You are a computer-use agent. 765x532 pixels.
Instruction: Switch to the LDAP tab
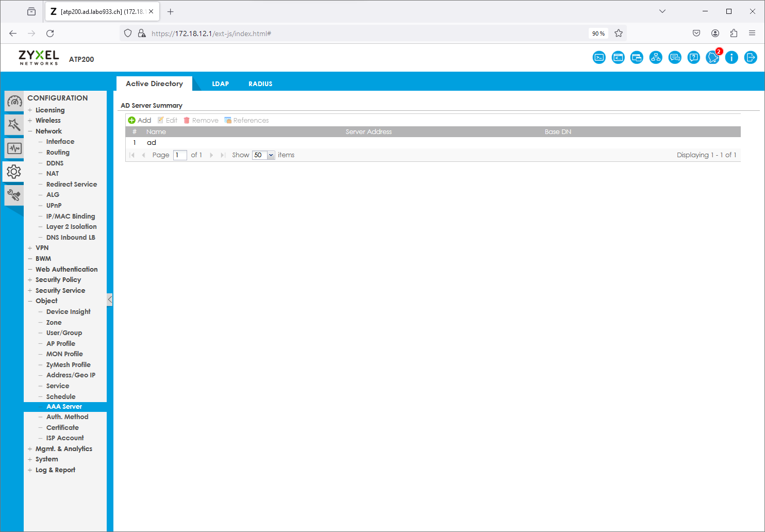click(220, 84)
